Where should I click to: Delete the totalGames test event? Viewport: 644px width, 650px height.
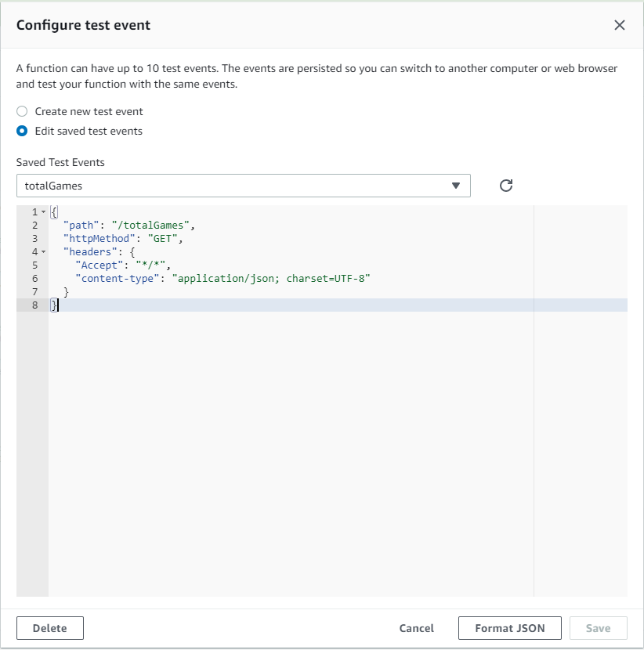50,628
